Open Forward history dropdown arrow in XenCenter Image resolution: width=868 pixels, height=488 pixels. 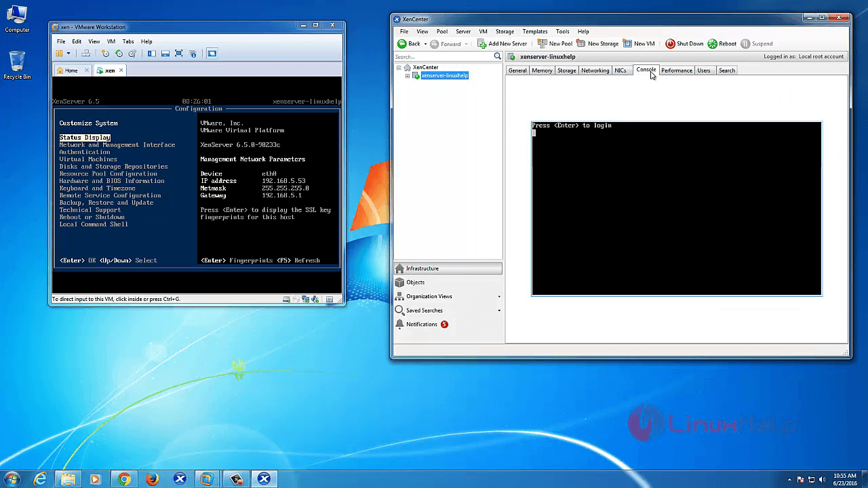pos(466,44)
